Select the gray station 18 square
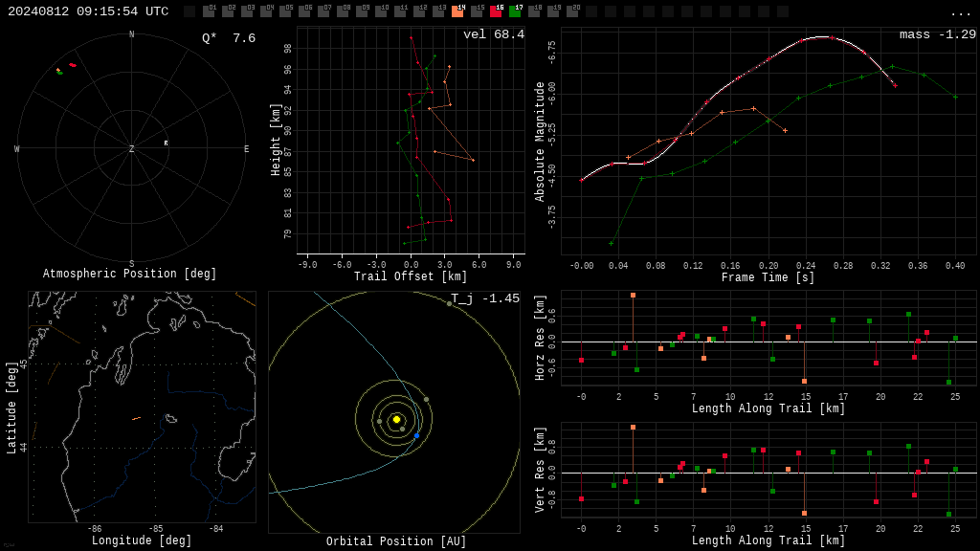 [534, 11]
